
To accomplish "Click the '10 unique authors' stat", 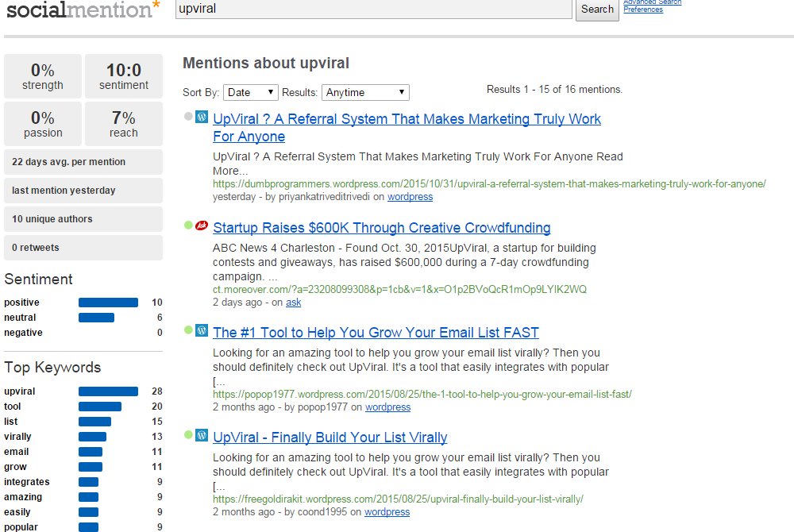I will pyautogui.click(x=83, y=219).
